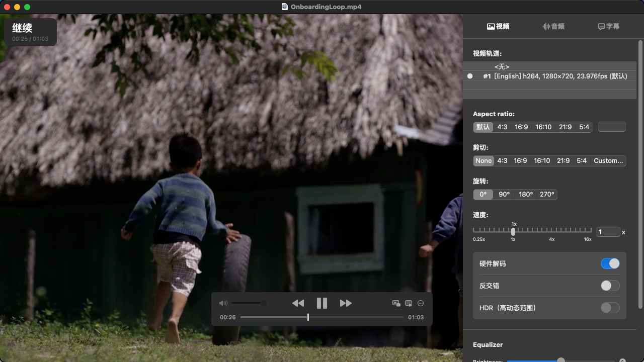
Task: Click the custom aspect ratio input field
Action: (x=612, y=127)
